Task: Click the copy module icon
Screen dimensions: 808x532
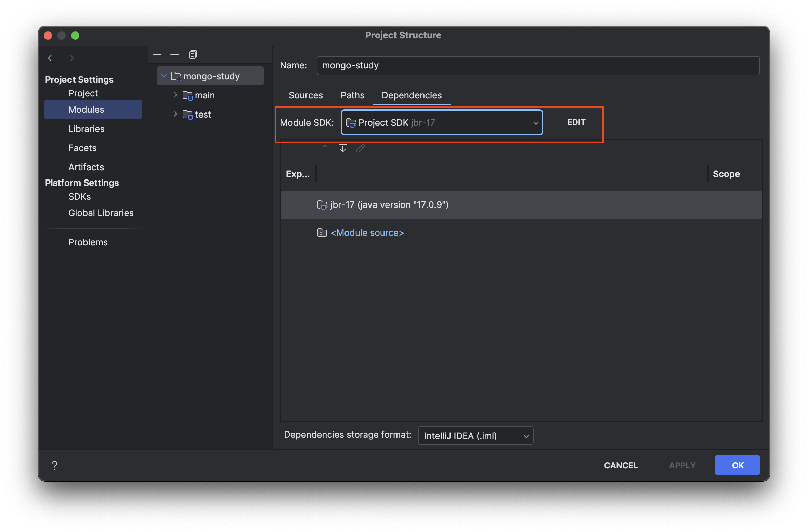Action: (x=193, y=54)
